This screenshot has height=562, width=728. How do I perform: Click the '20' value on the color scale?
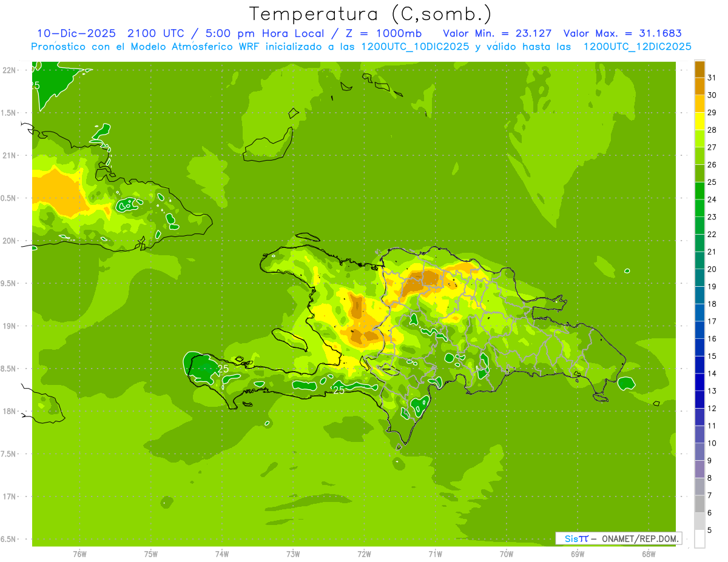coord(712,269)
